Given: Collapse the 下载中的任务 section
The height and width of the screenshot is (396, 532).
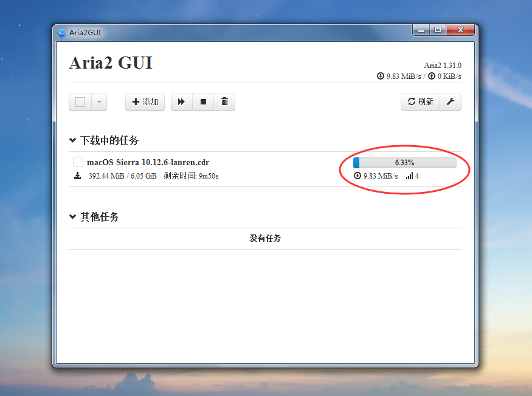Looking at the screenshot, I should pyautogui.click(x=72, y=140).
